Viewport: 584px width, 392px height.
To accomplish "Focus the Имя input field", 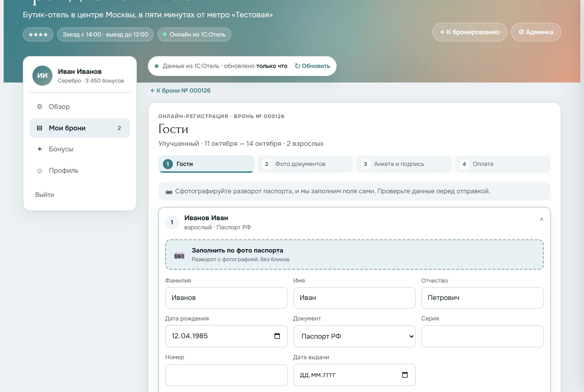I will (x=354, y=298).
